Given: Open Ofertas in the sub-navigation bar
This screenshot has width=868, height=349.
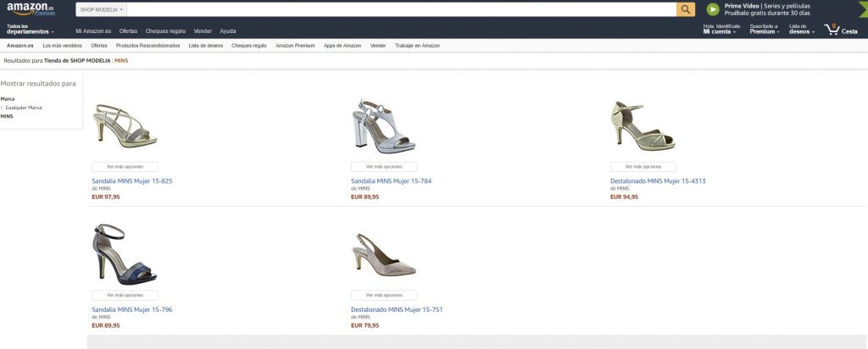Looking at the screenshot, I should [99, 46].
